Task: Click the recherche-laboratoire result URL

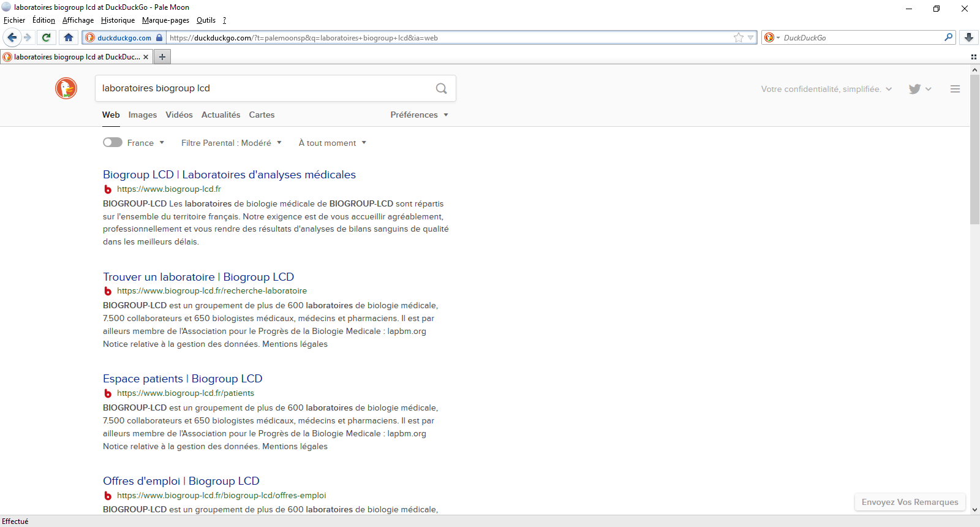Action: (212, 291)
